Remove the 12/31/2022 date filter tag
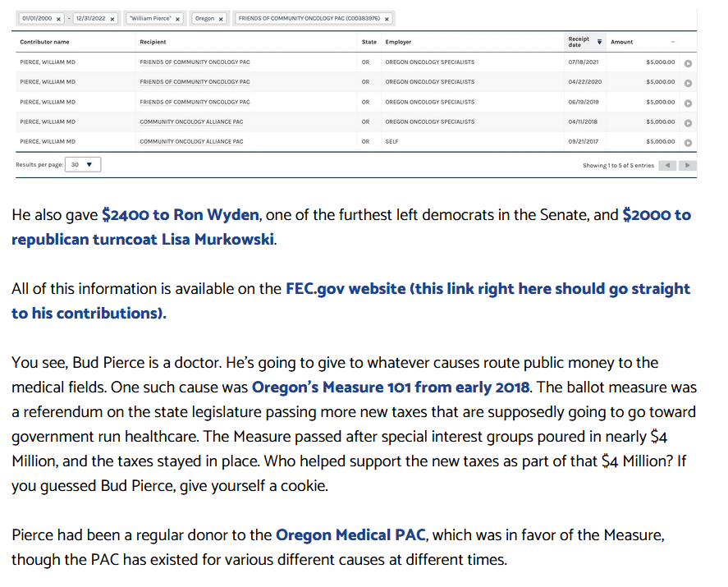Screen dimensions: 728x587 [112, 18]
